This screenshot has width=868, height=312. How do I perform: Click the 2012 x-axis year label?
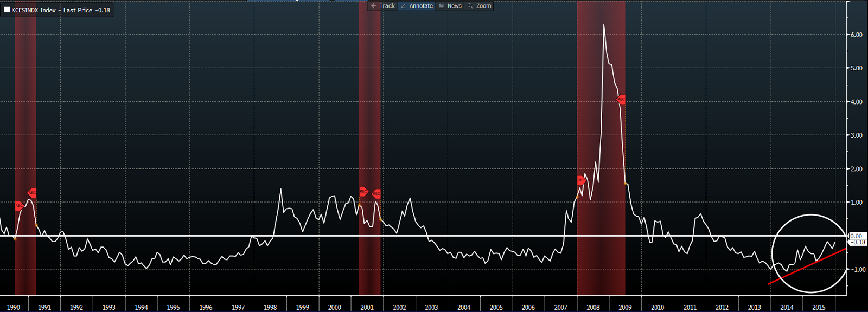(722, 307)
